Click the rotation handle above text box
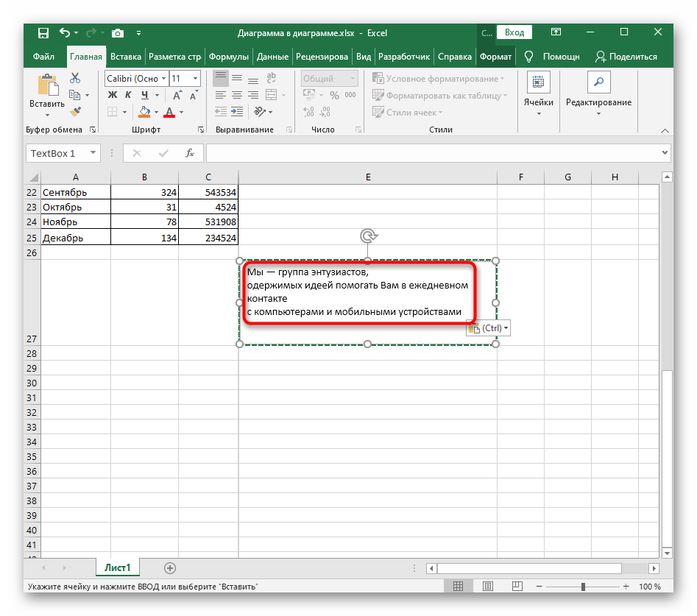Viewport: 697px width, 616px height. (368, 236)
